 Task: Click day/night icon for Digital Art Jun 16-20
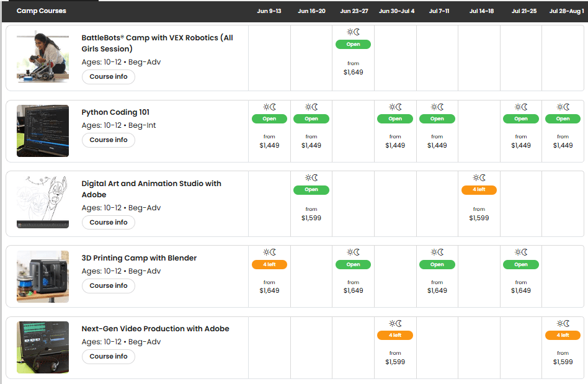(x=311, y=178)
